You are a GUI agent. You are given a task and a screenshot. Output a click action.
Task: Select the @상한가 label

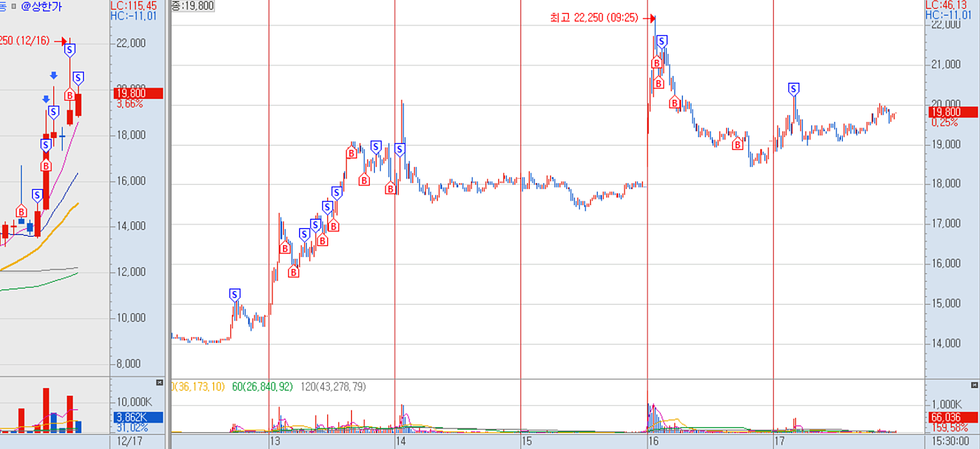click(x=41, y=6)
